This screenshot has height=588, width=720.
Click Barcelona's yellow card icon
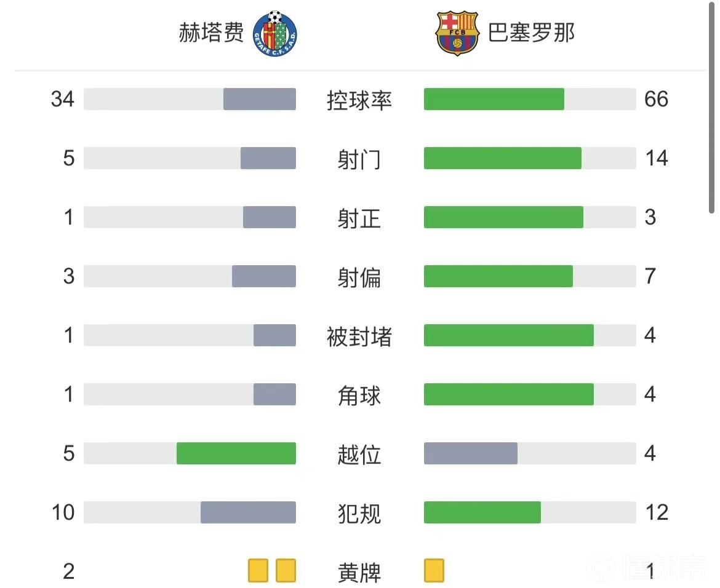434,570
